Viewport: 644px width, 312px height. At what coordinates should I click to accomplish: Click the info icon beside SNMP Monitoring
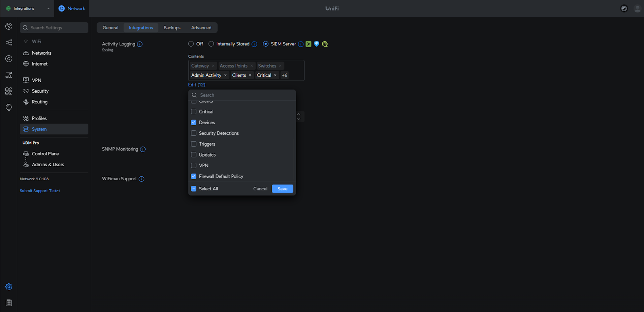143,149
